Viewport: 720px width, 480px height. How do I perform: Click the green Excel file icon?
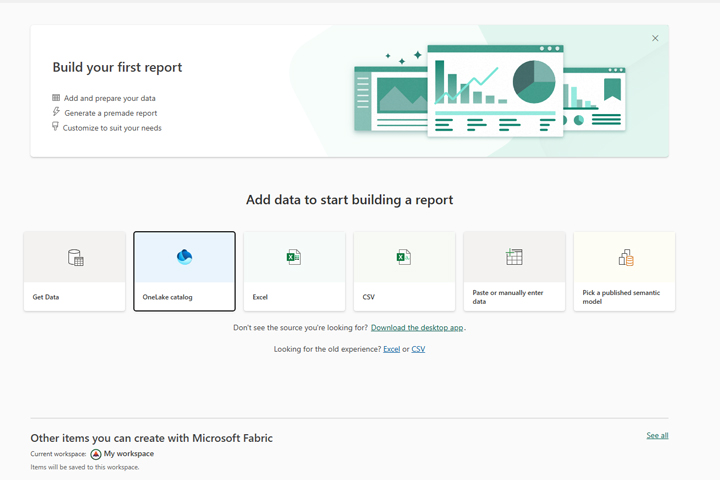point(293,258)
